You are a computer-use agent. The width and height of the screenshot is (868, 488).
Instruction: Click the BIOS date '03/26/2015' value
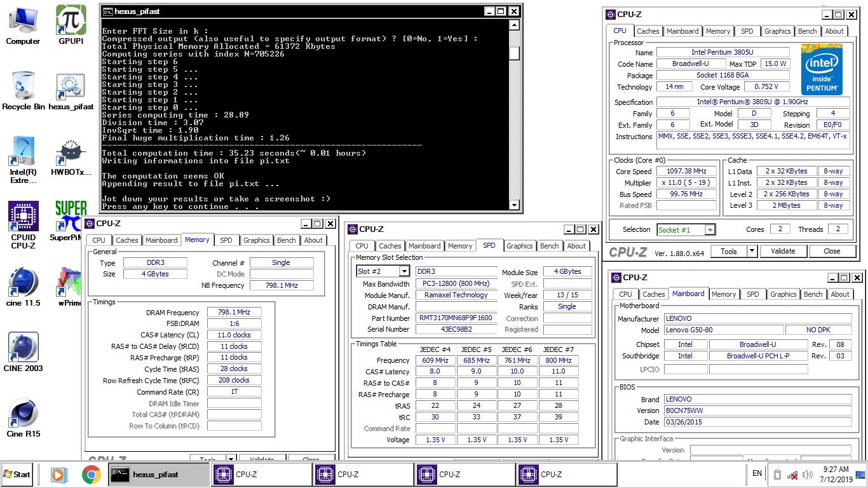coord(757,422)
